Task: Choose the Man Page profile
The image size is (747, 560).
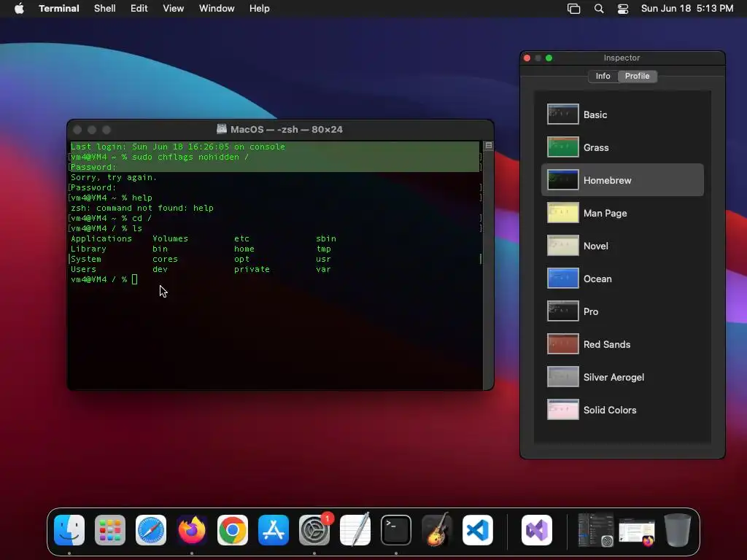Action: [x=622, y=213]
